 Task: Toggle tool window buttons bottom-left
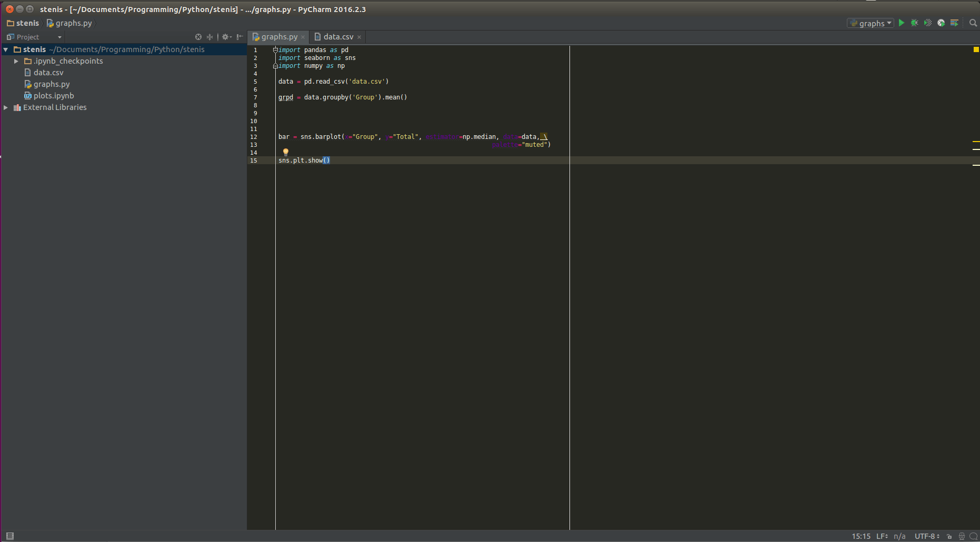[10, 536]
